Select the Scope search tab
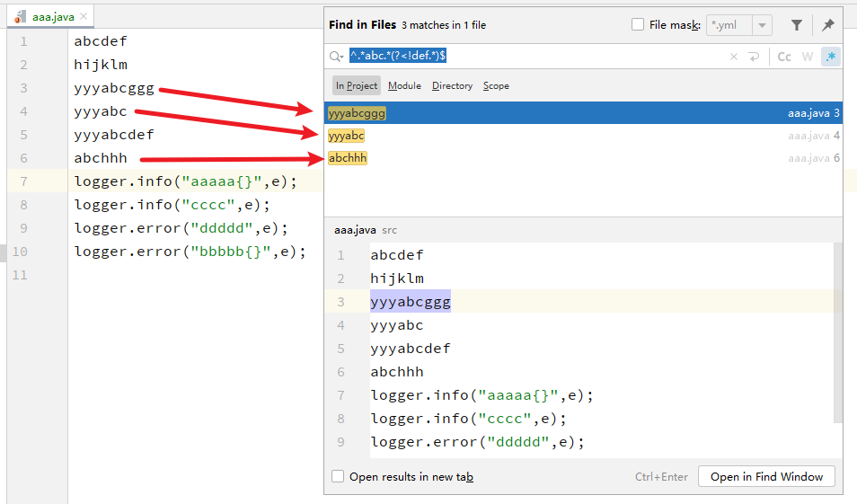 [496, 86]
